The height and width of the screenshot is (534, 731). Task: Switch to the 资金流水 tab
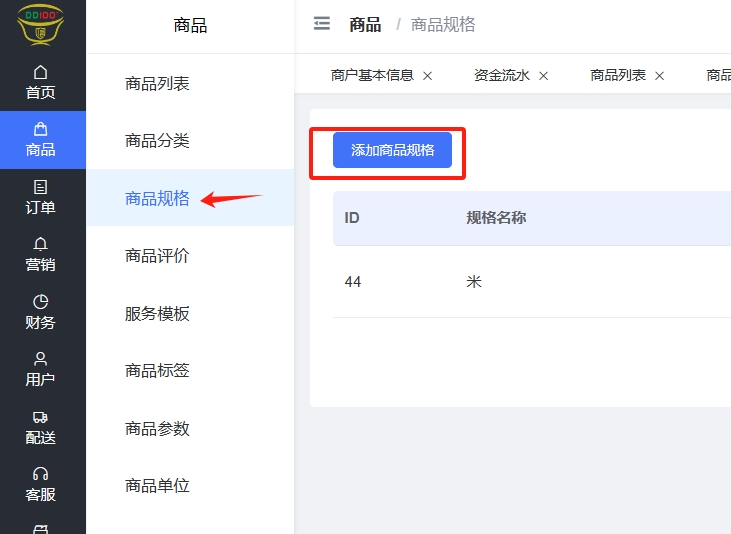pyautogui.click(x=502, y=76)
